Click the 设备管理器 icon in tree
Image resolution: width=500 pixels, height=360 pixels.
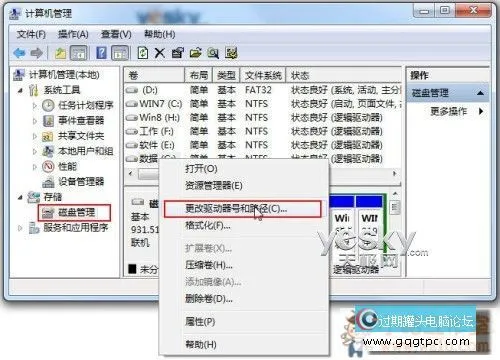coord(48,182)
